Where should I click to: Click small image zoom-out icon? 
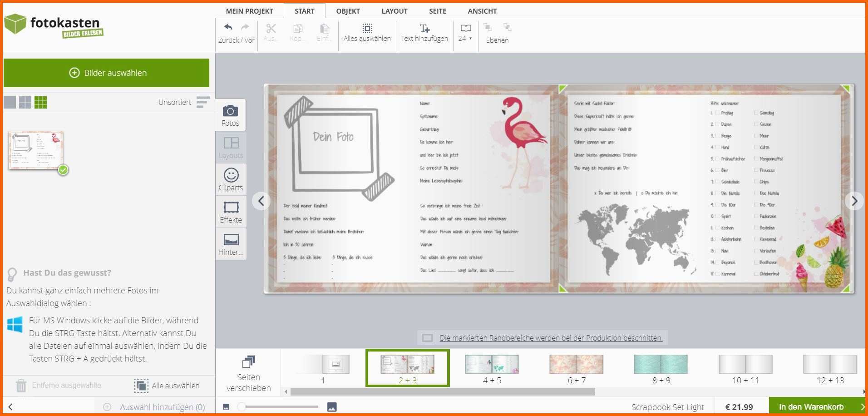(x=226, y=407)
